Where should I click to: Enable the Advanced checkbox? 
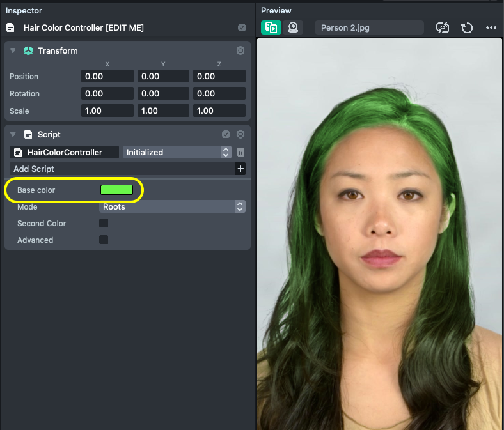[104, 240]
